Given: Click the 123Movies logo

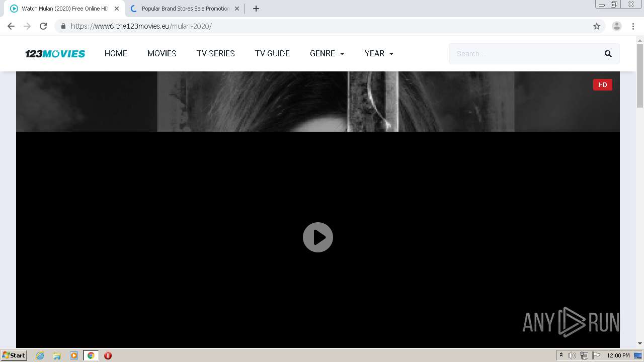Looking at the screenshot, I should [x=55, y=54].
